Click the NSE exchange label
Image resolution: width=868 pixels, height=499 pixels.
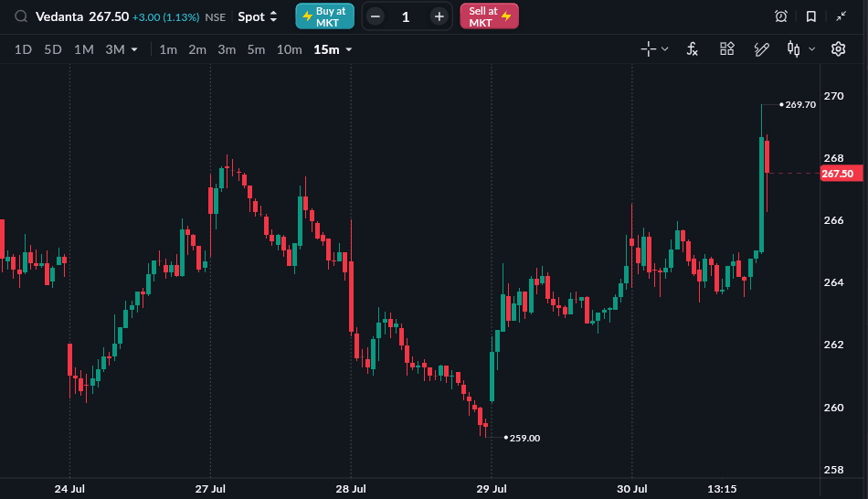(x=216, y=17)
